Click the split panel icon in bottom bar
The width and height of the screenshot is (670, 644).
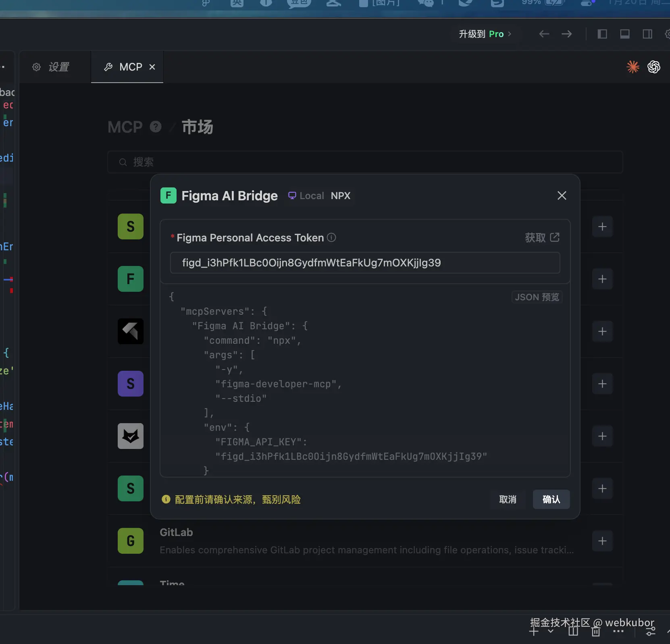pos(573,632)
